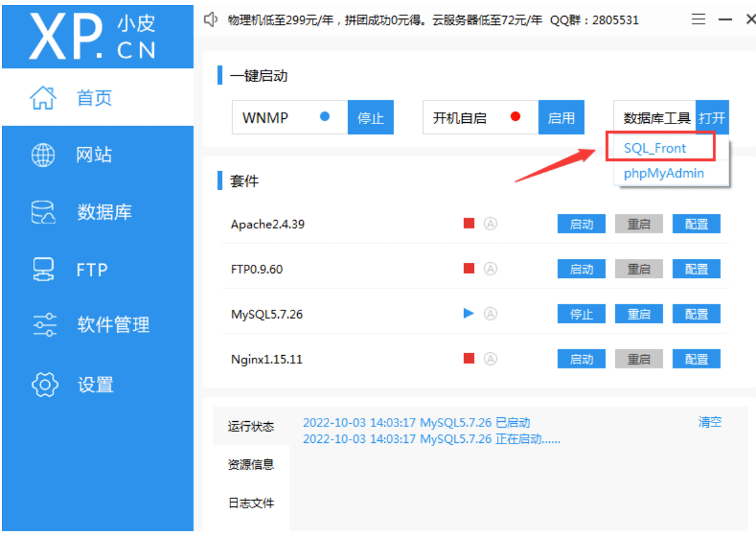
Task: Open the 网站 globe icon
Action: pyautogui.click(x=43, y=155)
